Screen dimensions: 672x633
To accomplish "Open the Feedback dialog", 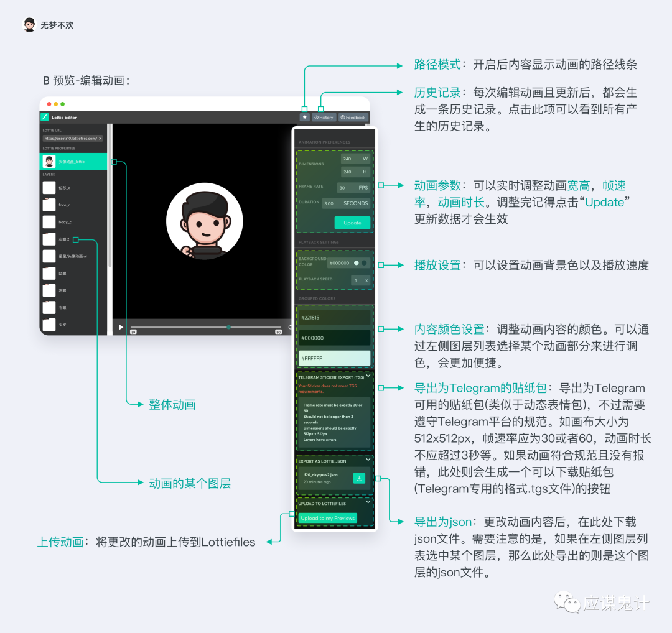I will (x=353, y=117).
